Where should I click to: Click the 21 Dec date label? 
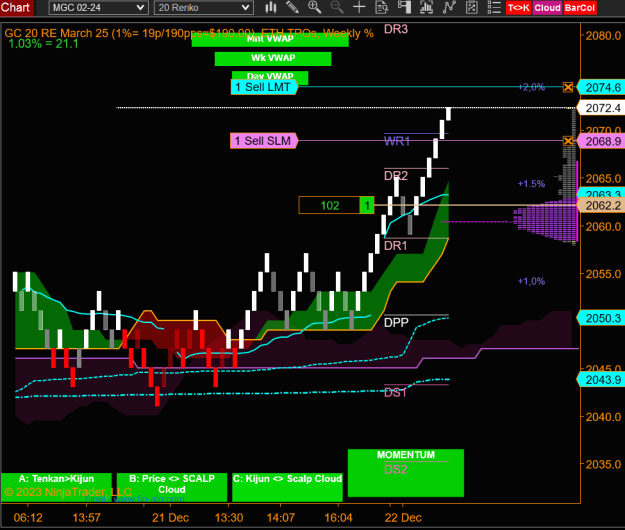click(x=170, y=518)
